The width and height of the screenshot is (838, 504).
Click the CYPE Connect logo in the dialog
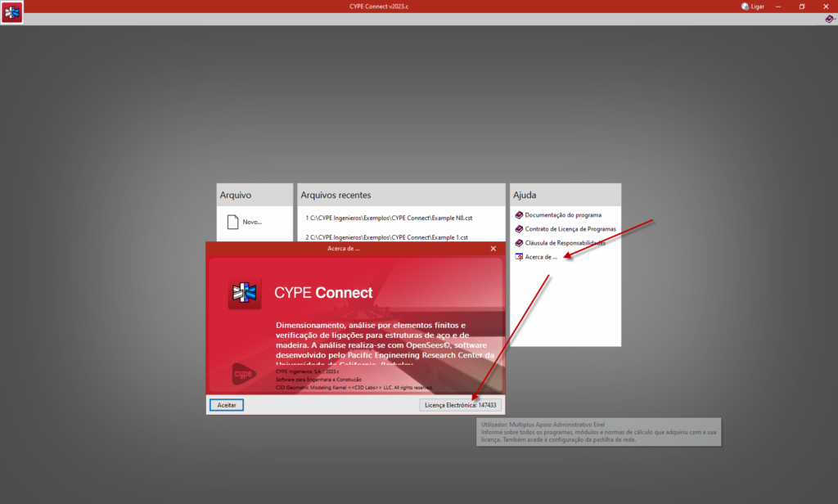[245, 293]
